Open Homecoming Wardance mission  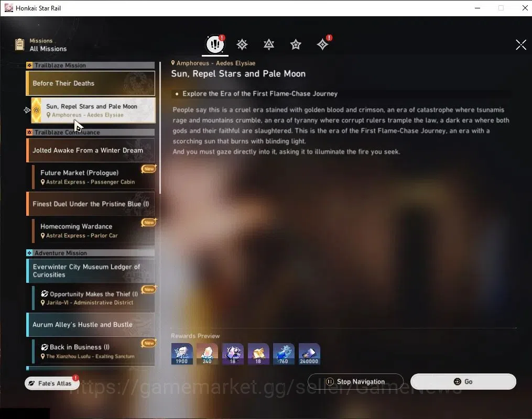tap(93, 230)
